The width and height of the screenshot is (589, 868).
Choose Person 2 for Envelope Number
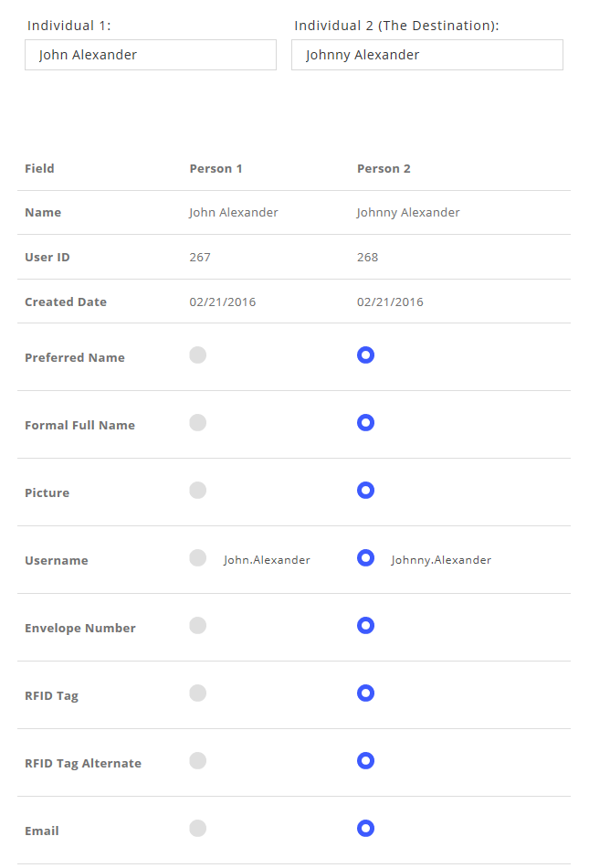(x=365, y=626)
